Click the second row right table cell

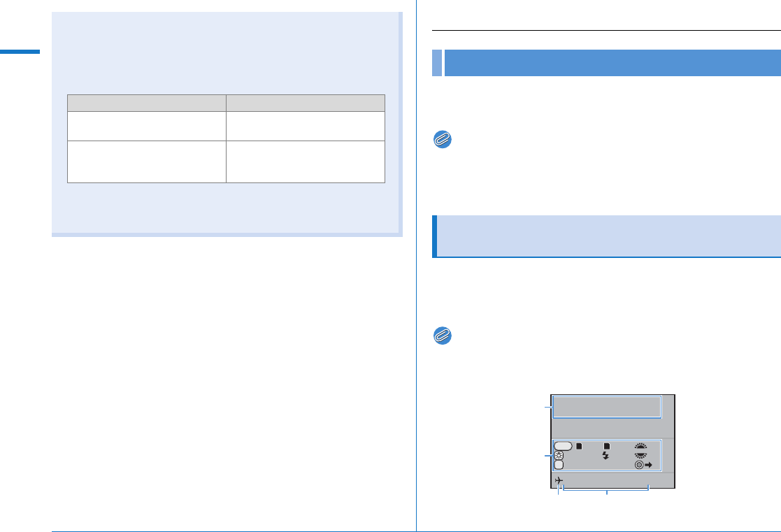click(306, 161)
